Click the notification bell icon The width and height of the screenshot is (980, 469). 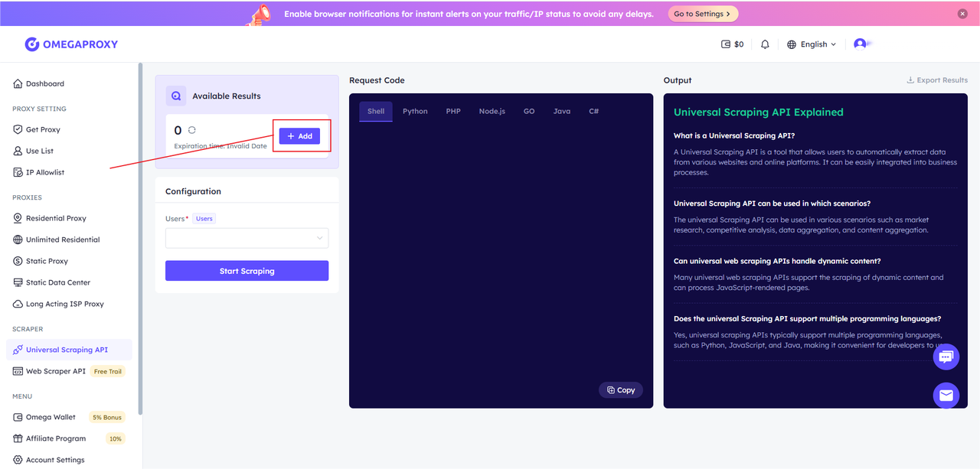pyautogui.click(x=765, y=44)
